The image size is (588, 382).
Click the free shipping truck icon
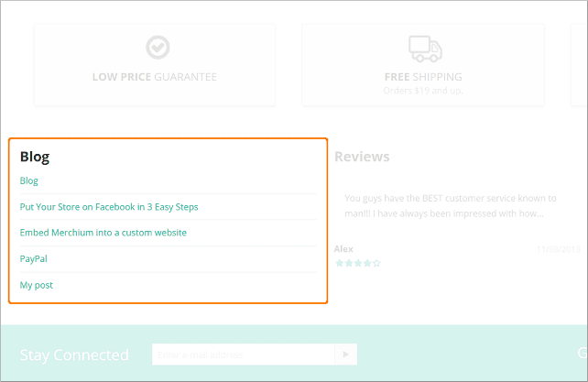(x=425, y=48)
